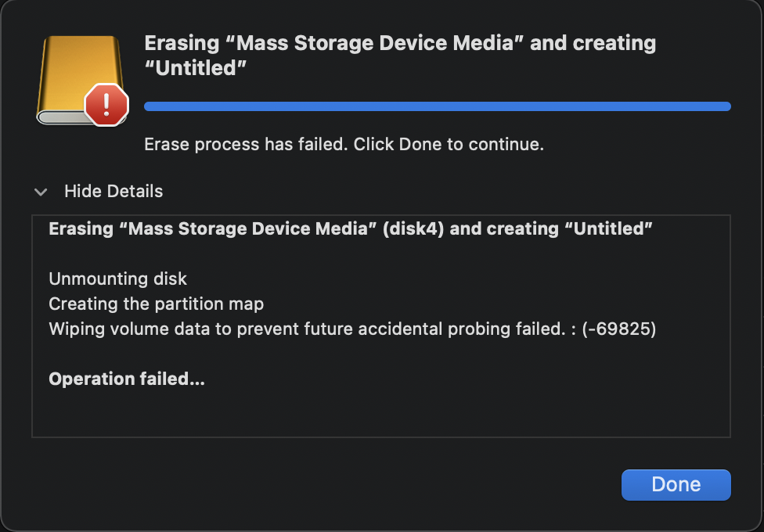
Task: Click "Mass Storage Device Media" in the dialog title
Action: tap(380, 42)
